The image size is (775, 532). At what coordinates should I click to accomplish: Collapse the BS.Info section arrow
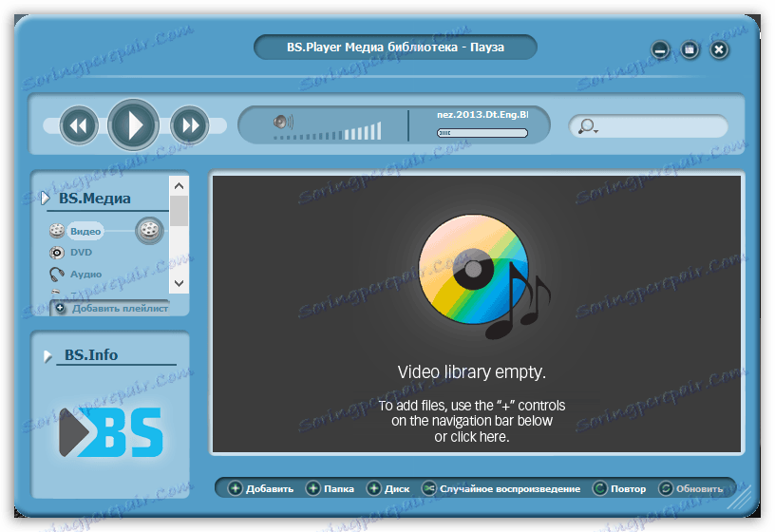tap(47, 356)
